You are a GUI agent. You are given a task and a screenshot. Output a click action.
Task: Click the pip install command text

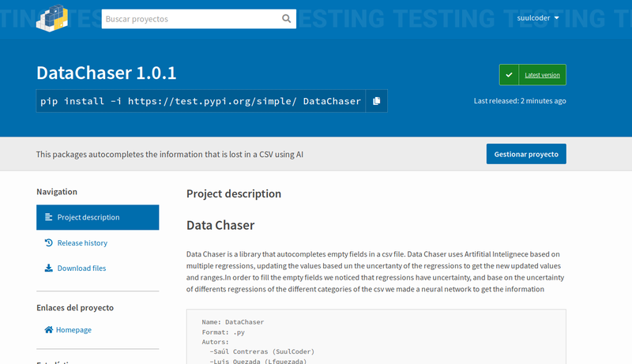coord(201,101)
